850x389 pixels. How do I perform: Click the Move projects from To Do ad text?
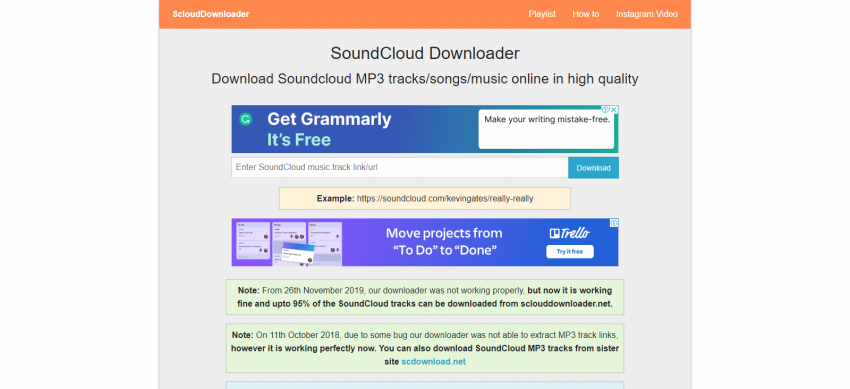pos(444,242)
